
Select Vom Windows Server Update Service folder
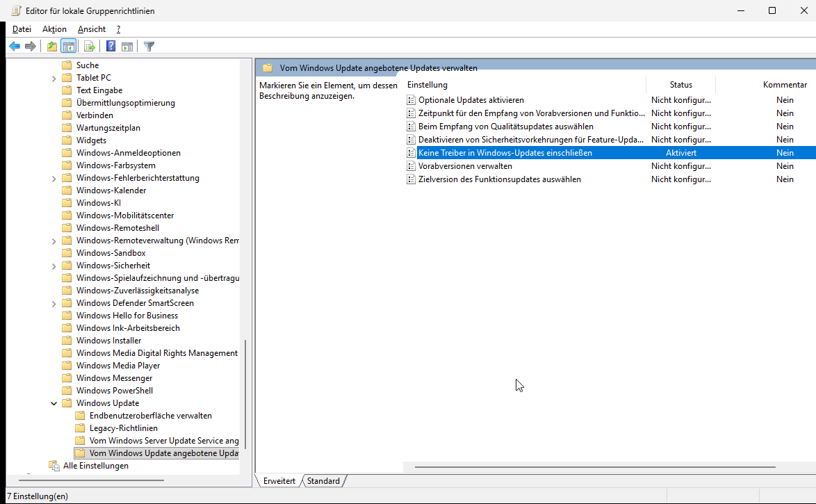click(x=164, y=441)
